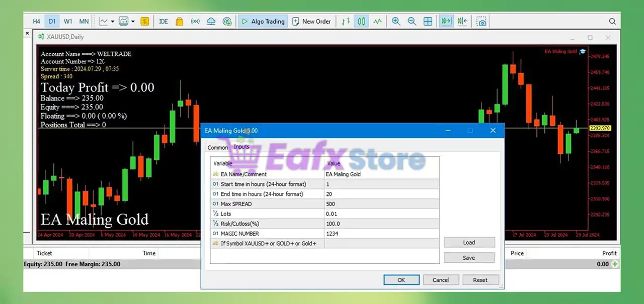This screenshot has width=644, height=304.
Task: Select the Start time in hours row label
Action: [x=263, y=184]
